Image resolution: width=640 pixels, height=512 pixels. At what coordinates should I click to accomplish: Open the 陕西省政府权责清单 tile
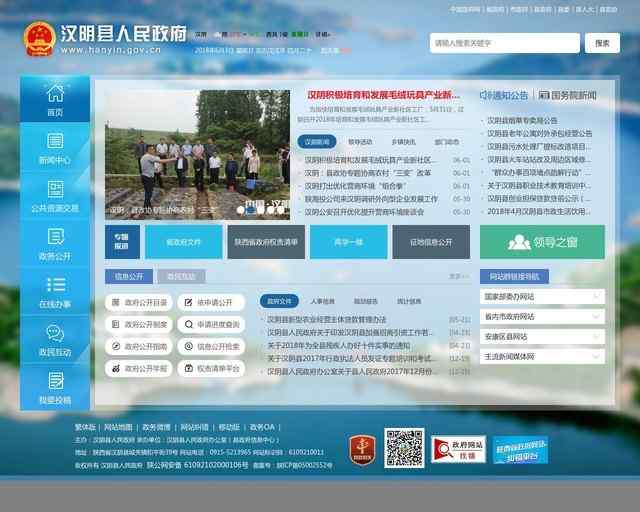pos(266,242)
